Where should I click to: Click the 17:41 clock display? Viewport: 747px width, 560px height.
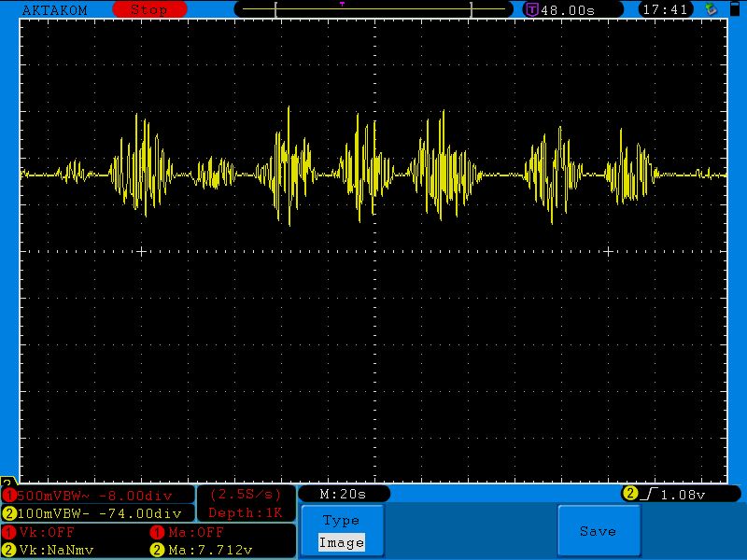666,9
